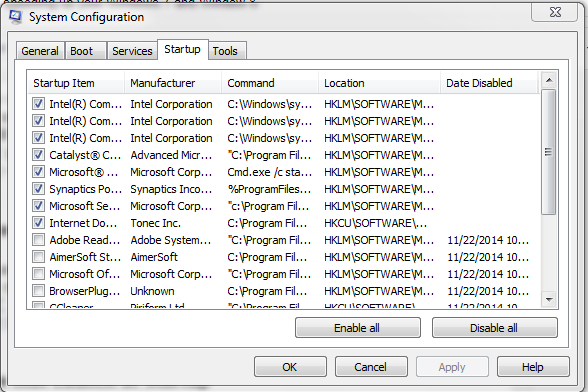Image resolution: width=588 pixels, height=392 pixels.
Task: Sort by Startup Item column header
Action: click(76, 83)
